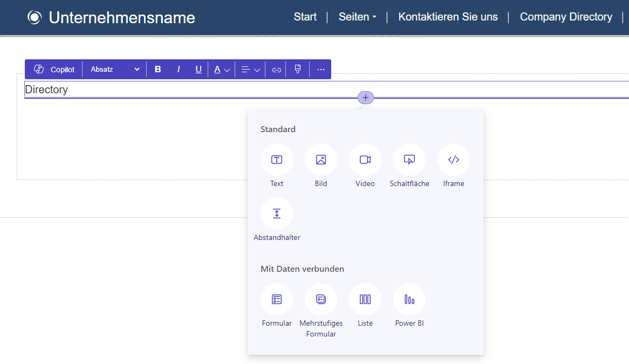Screen dimensions: 629x364
Task: Add an Iframe component to the page
Action: click(453, 160)
